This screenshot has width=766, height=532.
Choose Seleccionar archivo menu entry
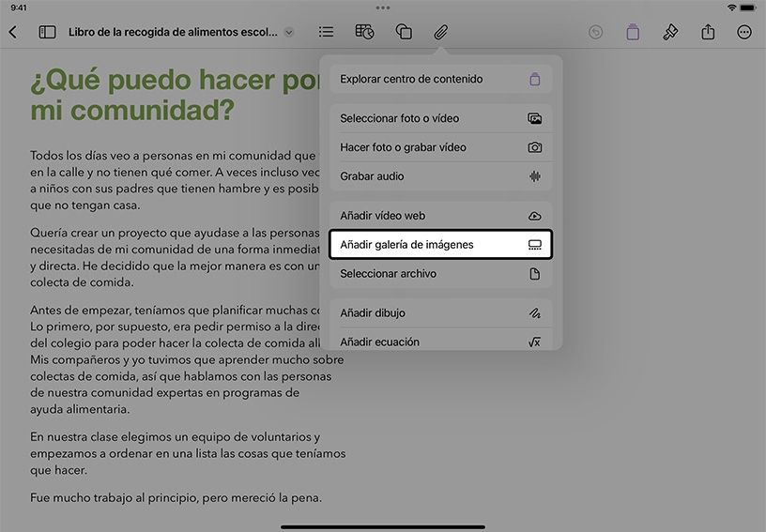pyautogui.click(x=440, y=274)
